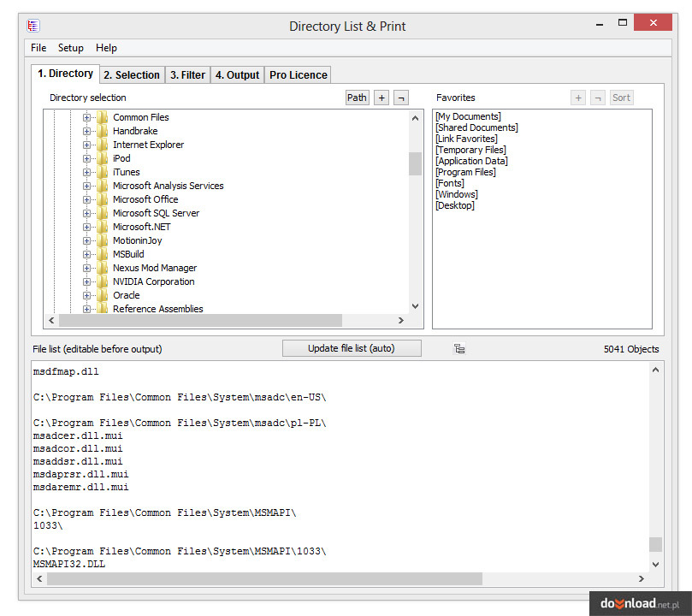This screenshot has height=616, width=692.
Task: Click the plus button next to Path
Action: (x=381, y=98)
